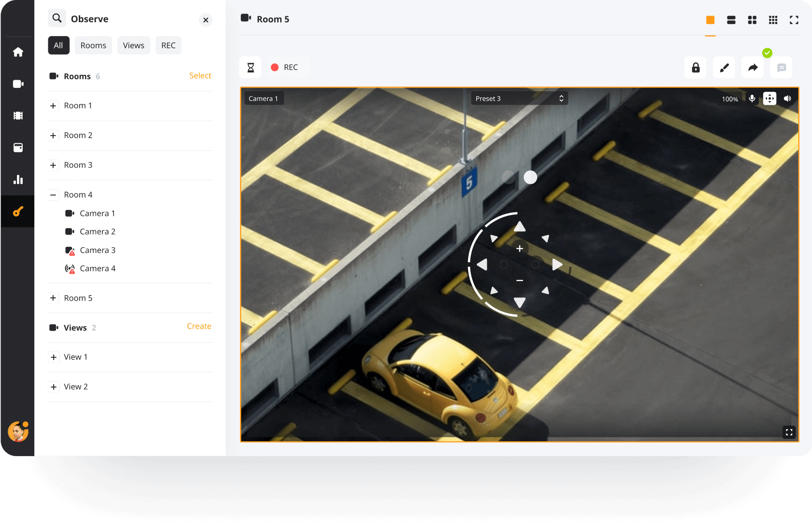This screenshot has height=530, width=812.
Task: Select the Rooms filter tab
Action: pyautogui.click(x=93, y=45)
